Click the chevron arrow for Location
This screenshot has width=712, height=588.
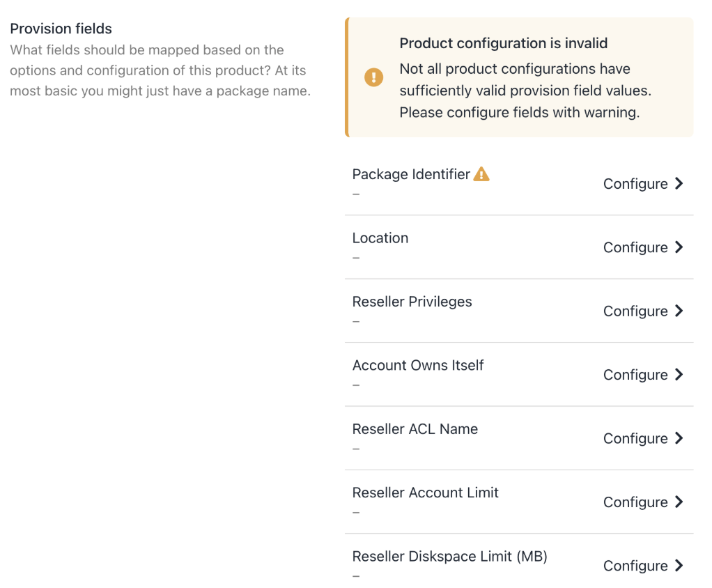click(x=679, y=247)
